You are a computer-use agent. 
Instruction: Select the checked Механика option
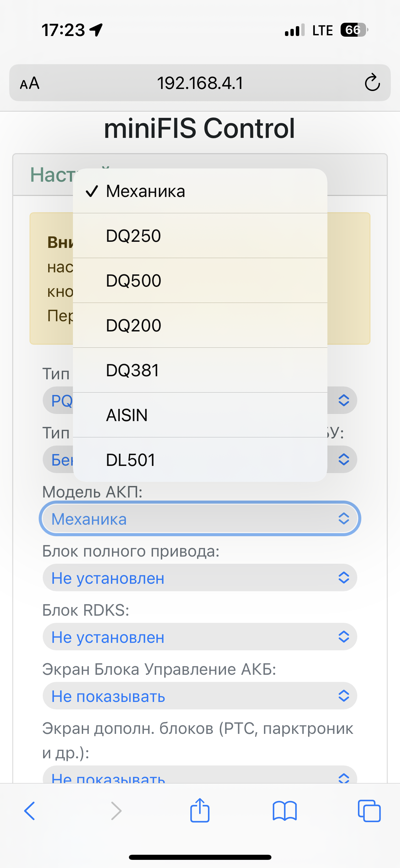(x=200, y=191)
